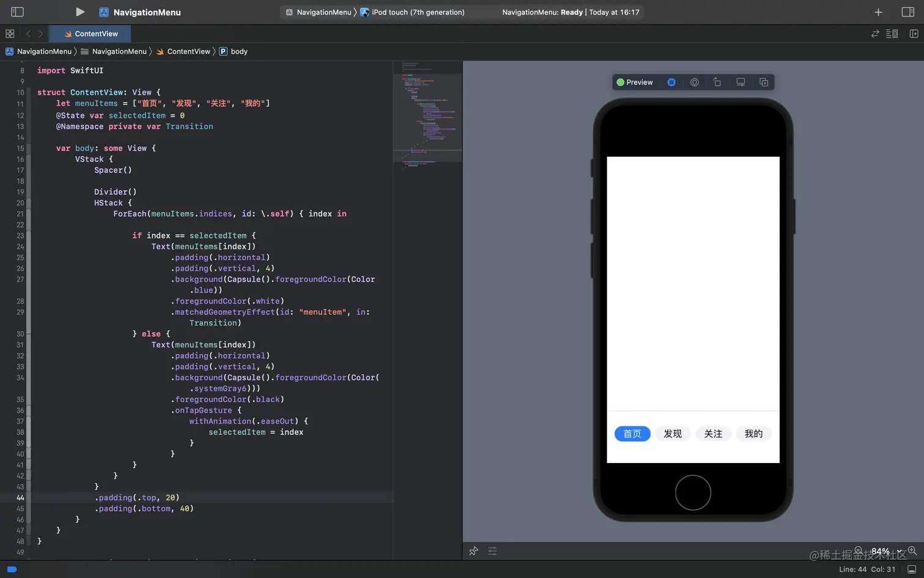
Task: Click the code review arrows icon
Action: [875, 34]
